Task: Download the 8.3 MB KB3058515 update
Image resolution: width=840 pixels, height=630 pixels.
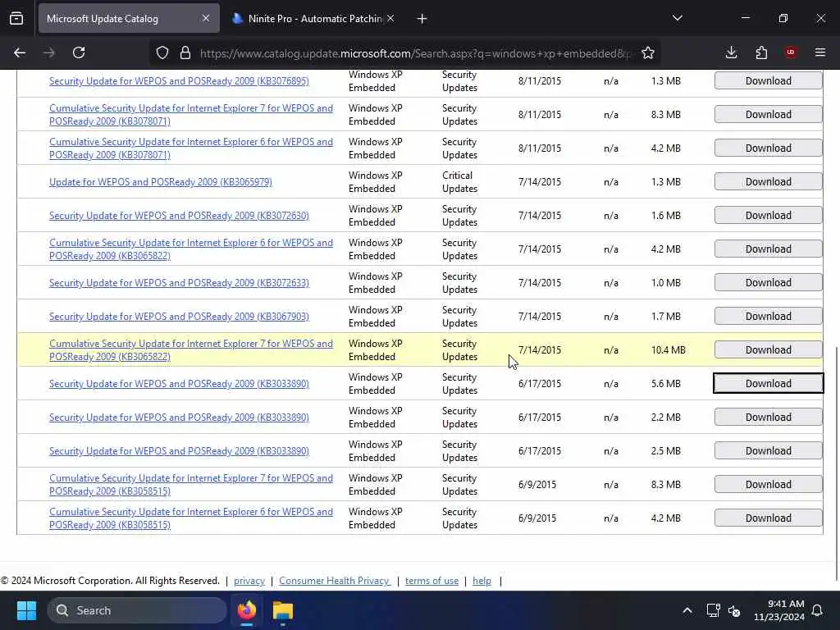Action: click(x=768, y=484)
